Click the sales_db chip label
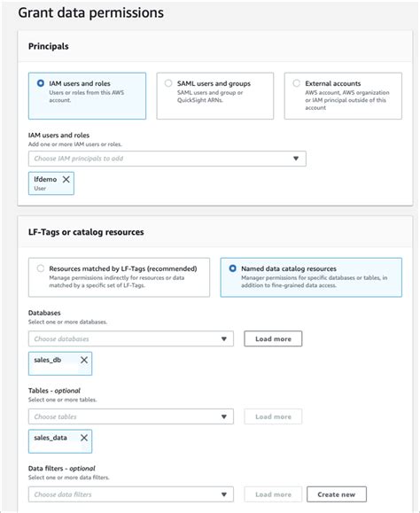 48,360
